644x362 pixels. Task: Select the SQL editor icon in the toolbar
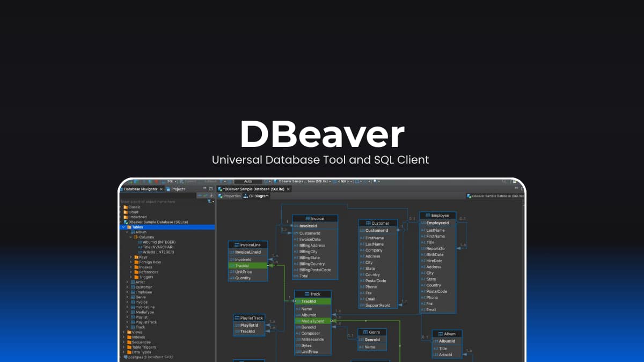pos(170,181)
